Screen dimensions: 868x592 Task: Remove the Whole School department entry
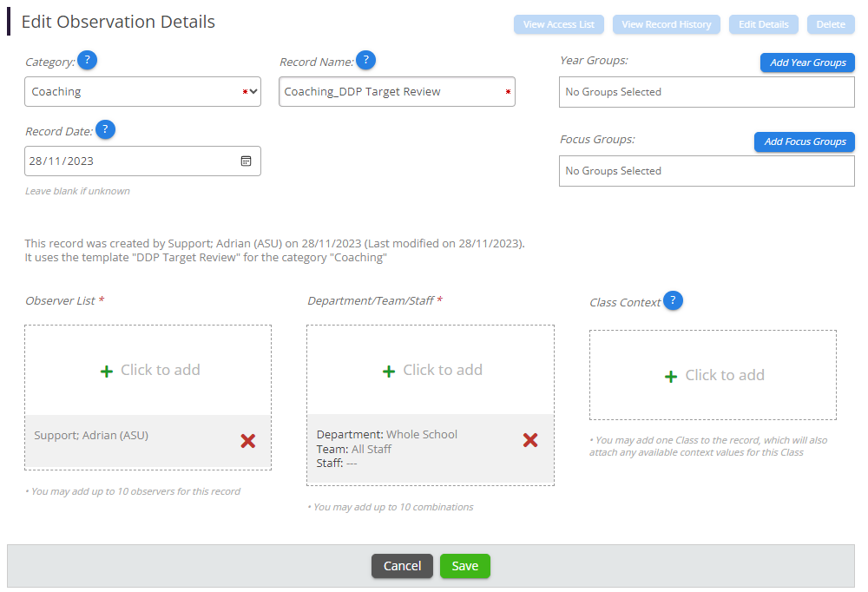pos(530,440)
